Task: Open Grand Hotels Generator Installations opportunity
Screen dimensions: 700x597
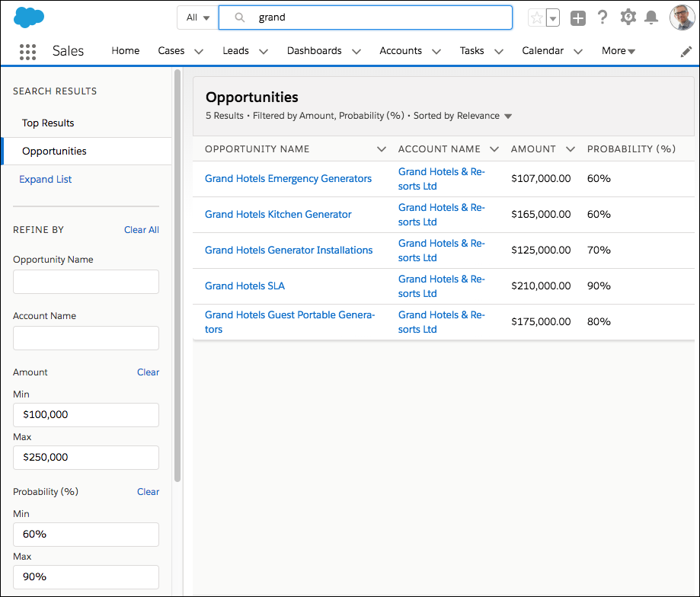Action: click(x=289, y=250)
